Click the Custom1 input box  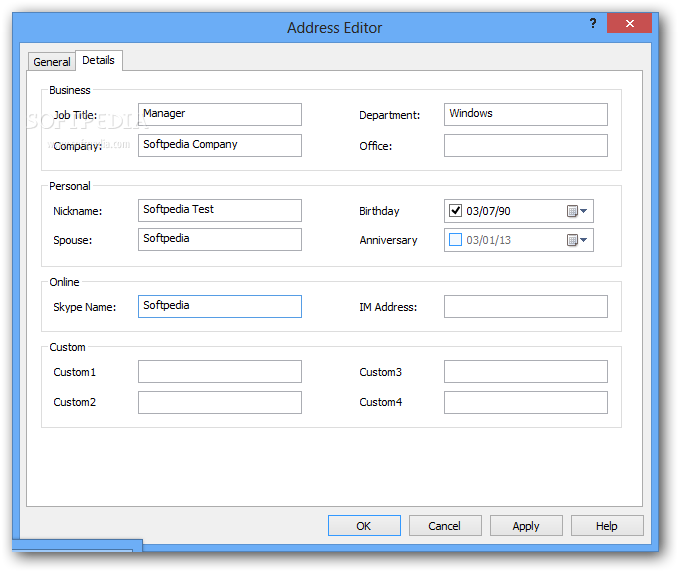click(x=220, y=372)
